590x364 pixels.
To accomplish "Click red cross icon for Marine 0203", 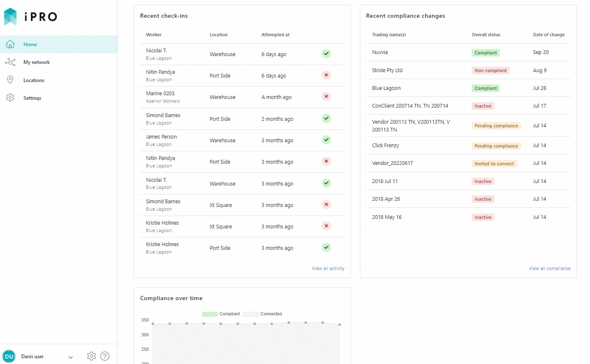I will pos(326,96).
